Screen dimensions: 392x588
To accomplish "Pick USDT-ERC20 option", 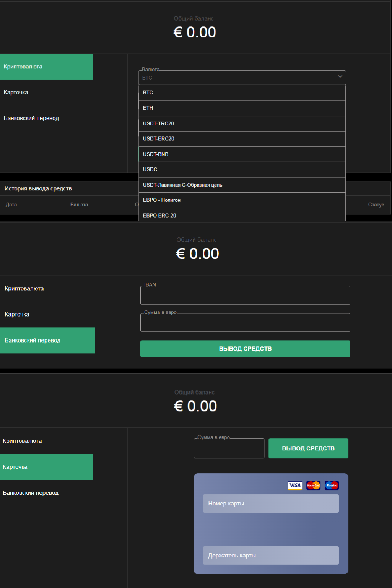I will coord(242,139).
